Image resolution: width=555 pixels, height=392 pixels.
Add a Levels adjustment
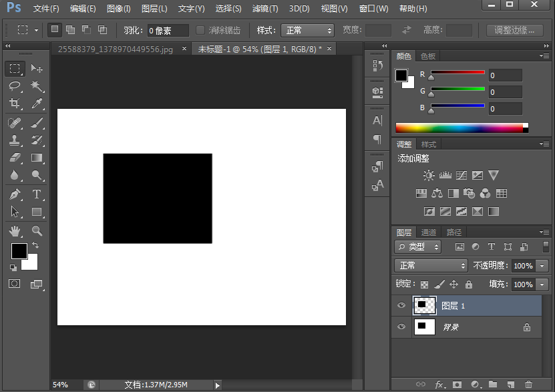click(x=445, y=175)
